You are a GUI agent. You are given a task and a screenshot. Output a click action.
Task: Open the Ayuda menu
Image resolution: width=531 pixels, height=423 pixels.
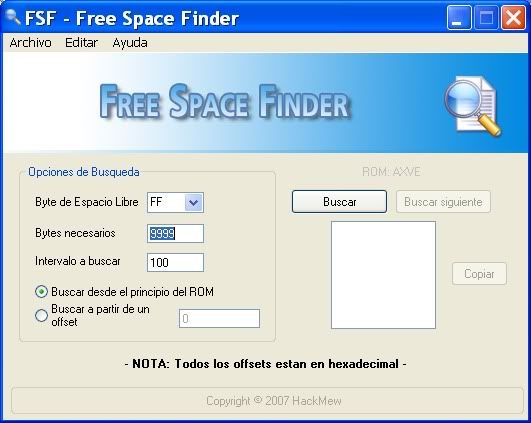click(x=130, y=43)
